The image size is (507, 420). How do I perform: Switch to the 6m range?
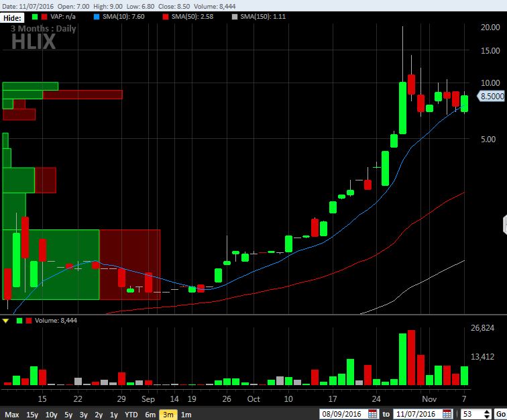[150, 415]
